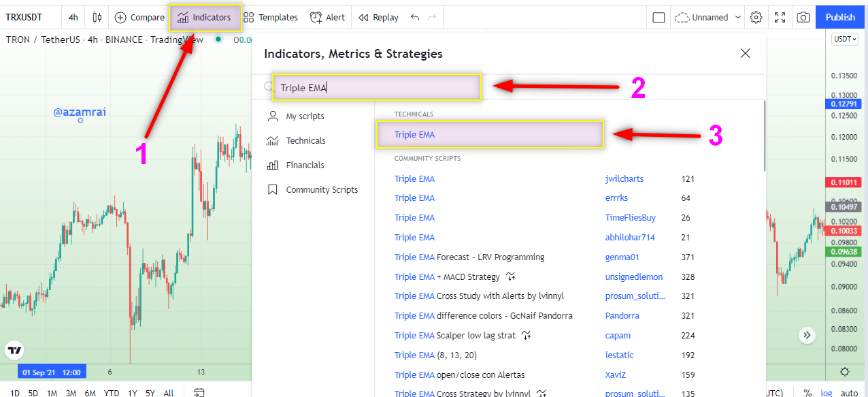Select Triple EMA (8, 13, 20)
This screenshot has width=868, height=397.
point(436,355)
